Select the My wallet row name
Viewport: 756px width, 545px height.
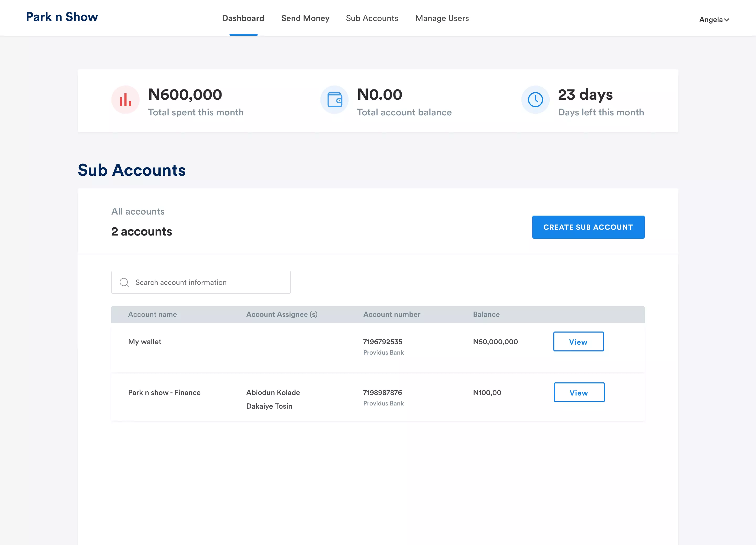[145, 342]
